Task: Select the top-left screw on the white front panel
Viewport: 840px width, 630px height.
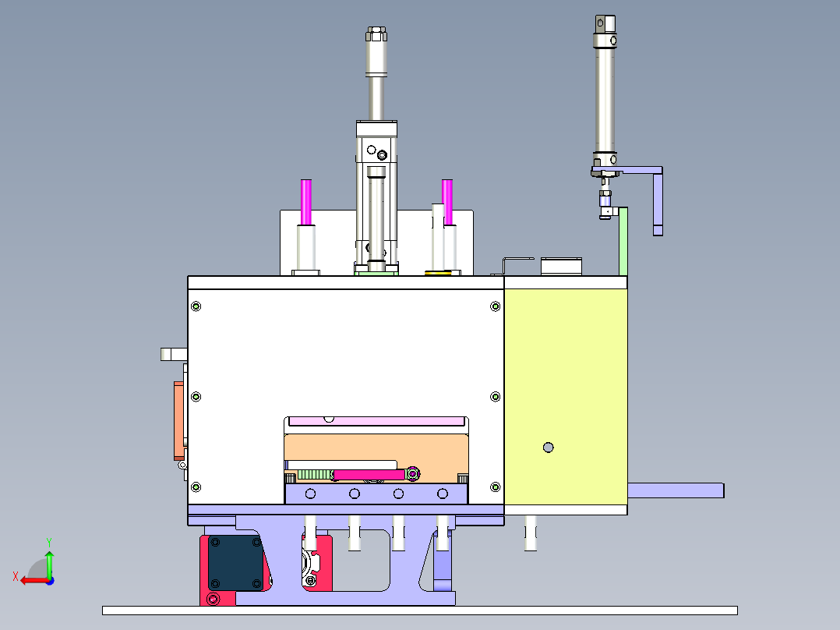Action: coord(196,306)
